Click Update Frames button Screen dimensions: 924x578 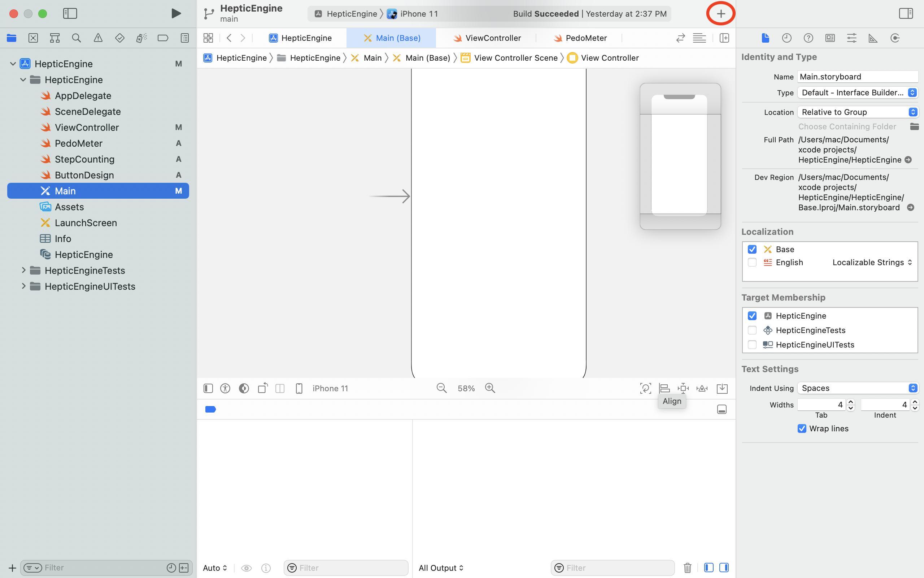point(645,388)
